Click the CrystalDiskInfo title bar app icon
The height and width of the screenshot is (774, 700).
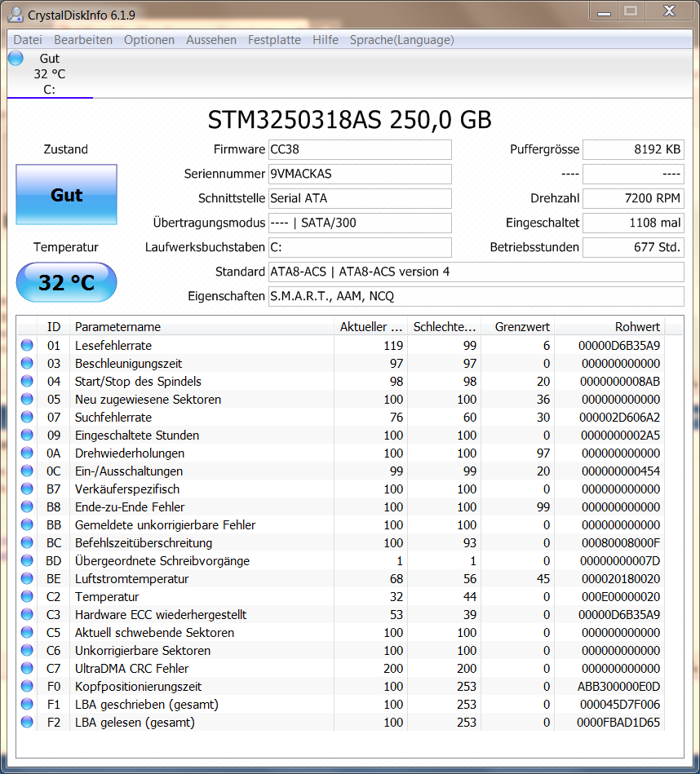(x=16, y=15)
